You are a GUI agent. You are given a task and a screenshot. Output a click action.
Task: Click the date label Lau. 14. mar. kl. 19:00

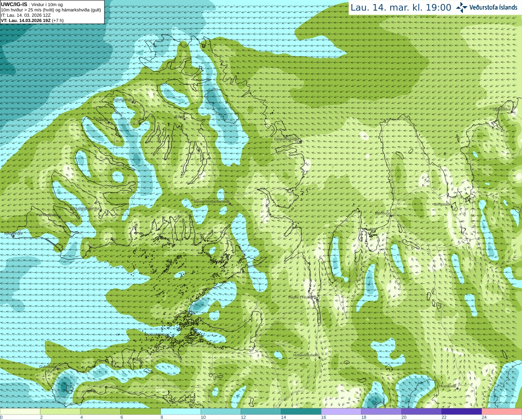coord(401,8)
